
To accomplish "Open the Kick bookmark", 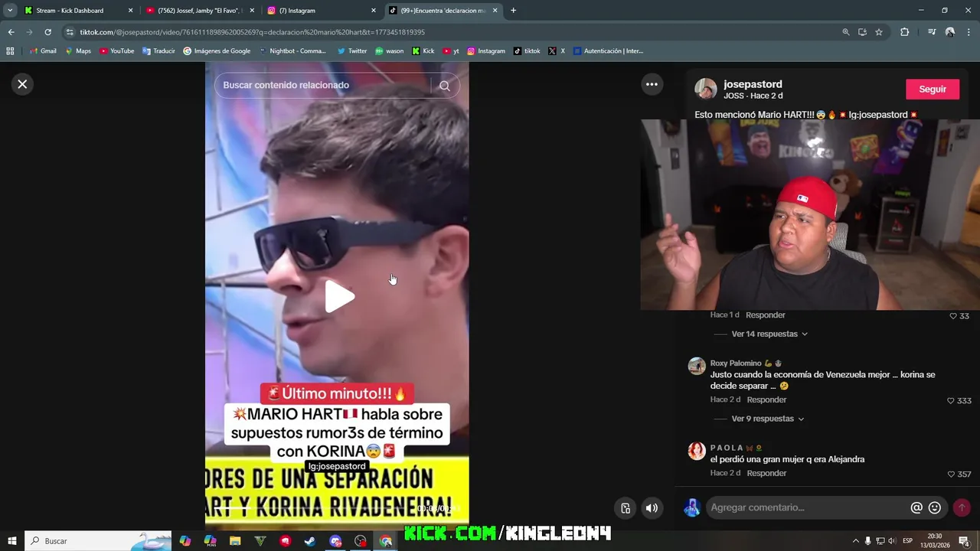I will 423,51.
